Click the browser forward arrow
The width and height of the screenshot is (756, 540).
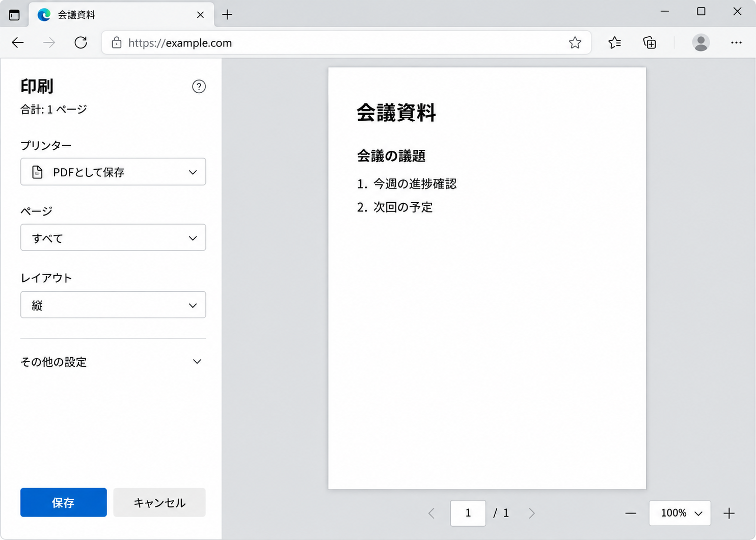coord(49,43)
